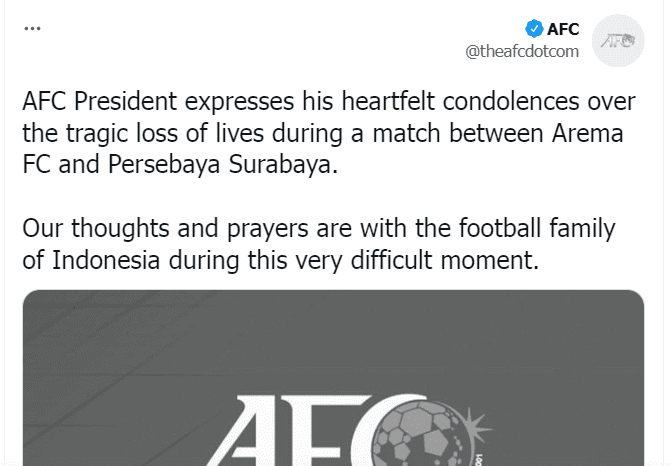Open the AFC display name link
Screen dimensions: 671x466
(x=564, y=29)
